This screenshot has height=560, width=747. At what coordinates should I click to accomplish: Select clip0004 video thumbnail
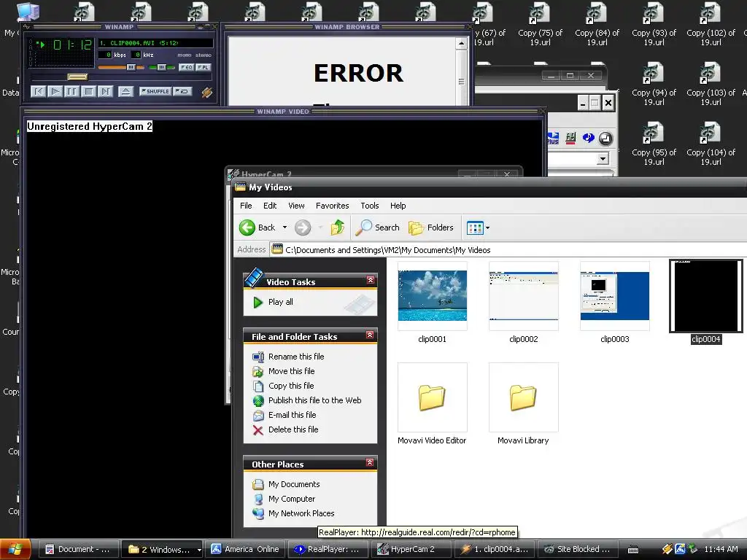tap(706, 296)
